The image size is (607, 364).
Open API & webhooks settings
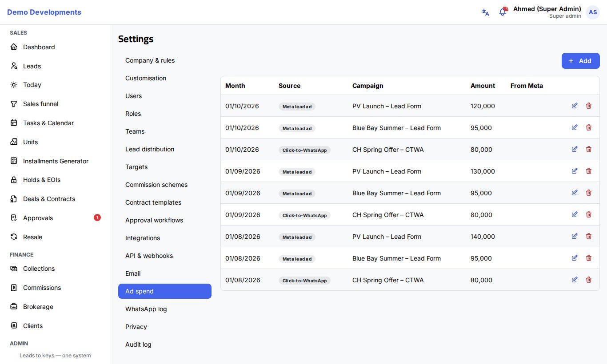point(165,256)
